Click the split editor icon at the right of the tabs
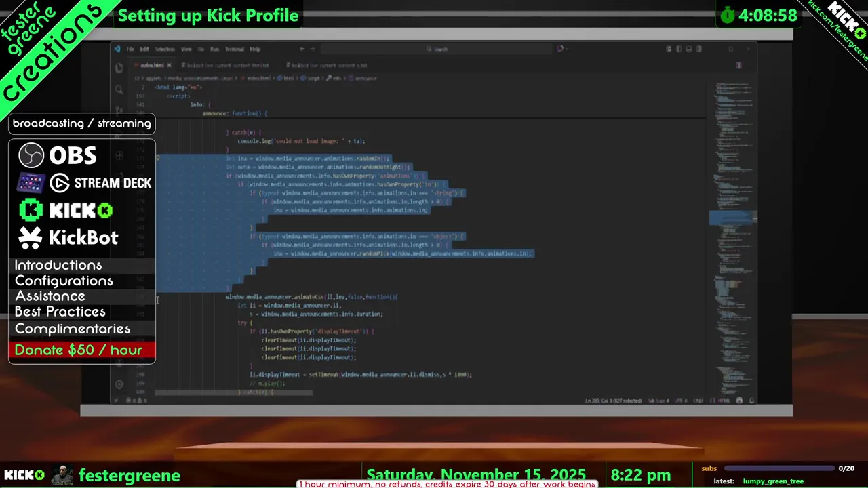Image resolution: width=868 pixels, height=488 pixels. pos(738,65)
